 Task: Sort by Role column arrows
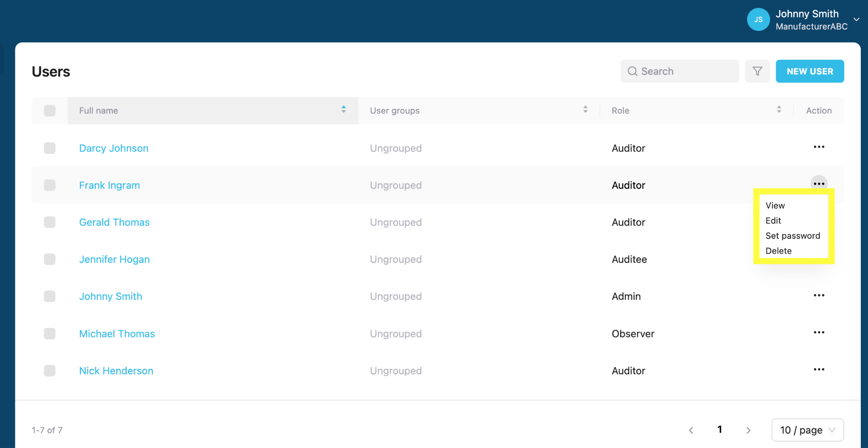coord(779,109)
